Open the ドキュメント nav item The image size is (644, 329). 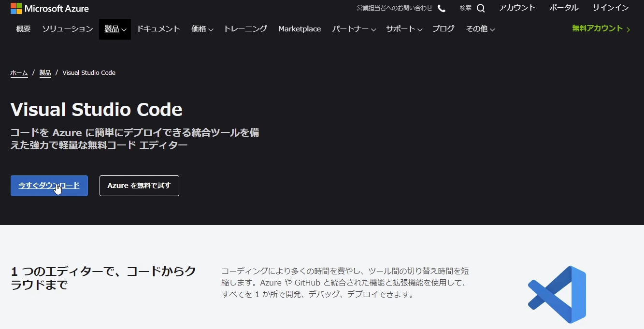coord(158,29)
